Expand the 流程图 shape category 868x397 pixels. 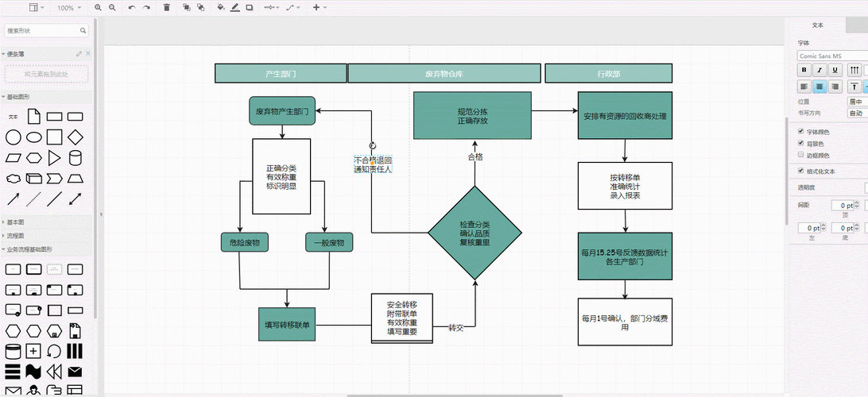pyautogui.click(x=16, y=236)
